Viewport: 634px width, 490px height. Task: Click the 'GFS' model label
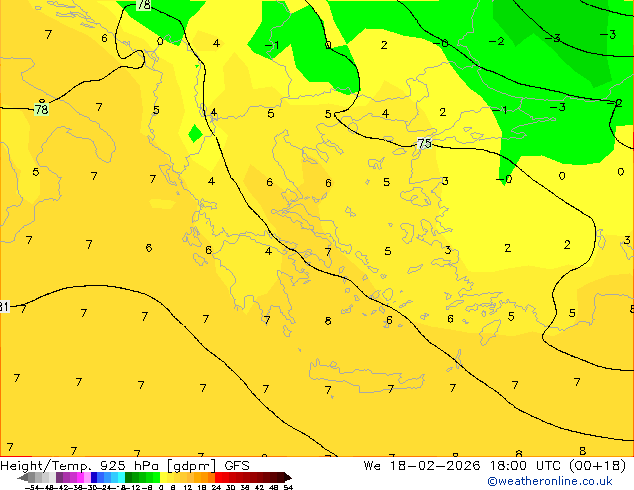237,466
